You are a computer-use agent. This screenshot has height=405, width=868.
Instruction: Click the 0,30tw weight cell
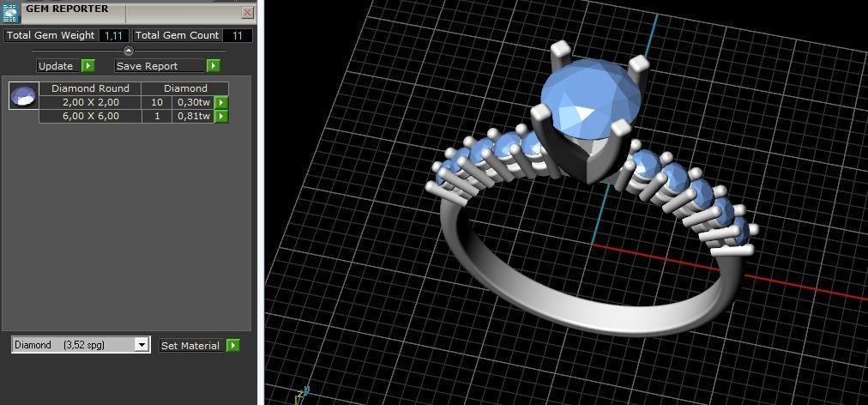[193, 102]
